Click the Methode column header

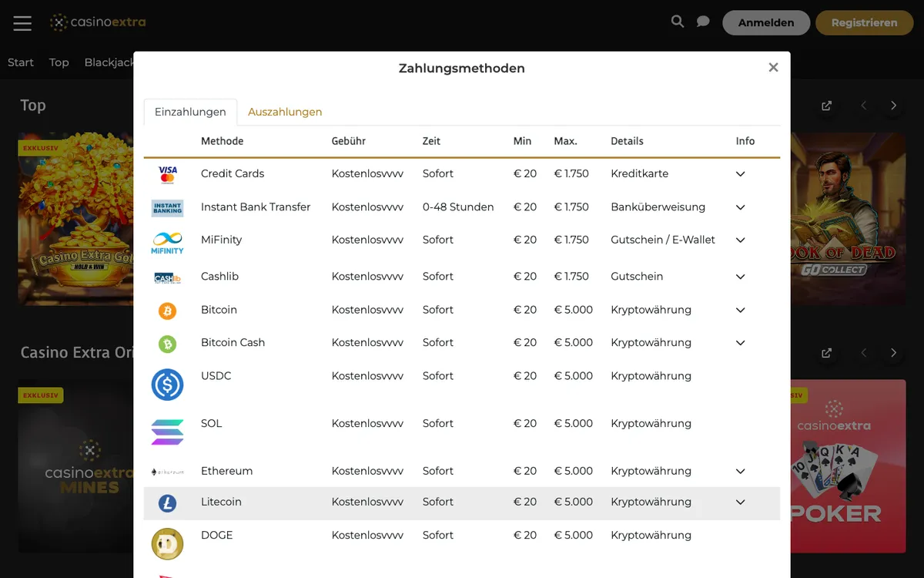[223, 141]
